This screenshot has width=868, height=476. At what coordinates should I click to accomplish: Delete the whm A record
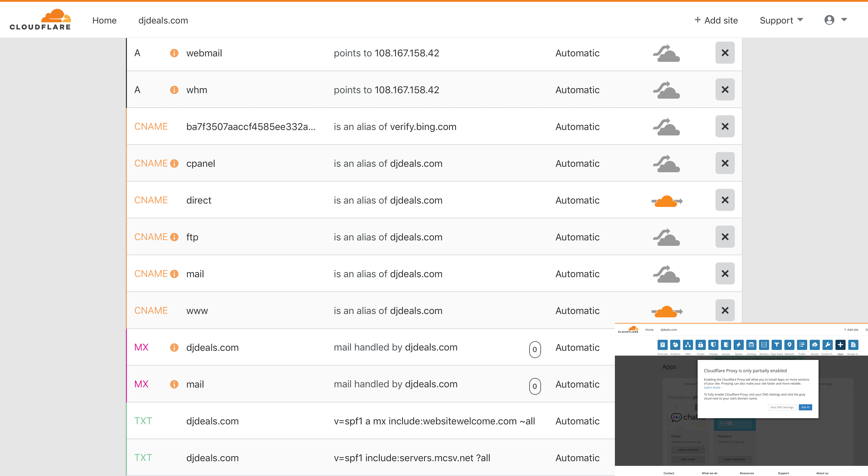[725, 90]
